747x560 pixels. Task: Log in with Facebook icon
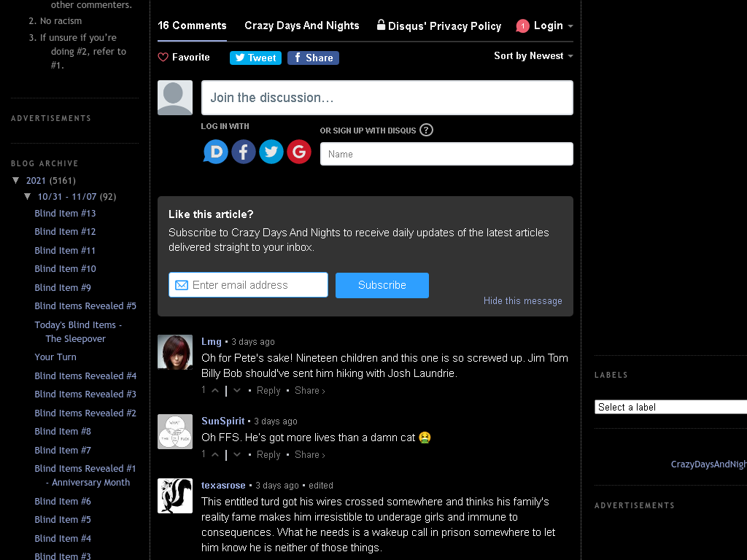[x=244, y=152]
